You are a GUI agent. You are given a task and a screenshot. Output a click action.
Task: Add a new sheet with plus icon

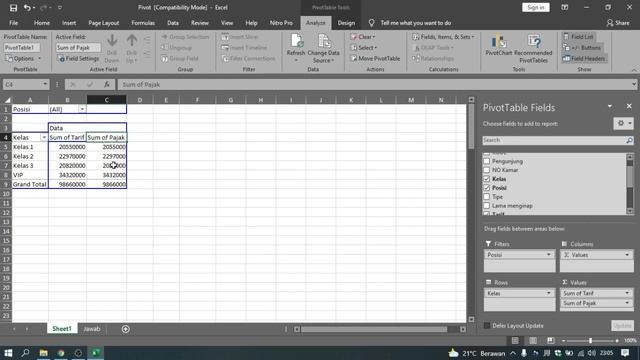pyautogui.click(x=126, y=329)
